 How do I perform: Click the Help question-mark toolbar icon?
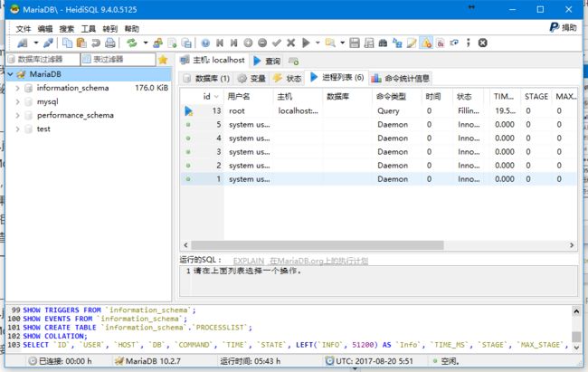tap(205, 43)
